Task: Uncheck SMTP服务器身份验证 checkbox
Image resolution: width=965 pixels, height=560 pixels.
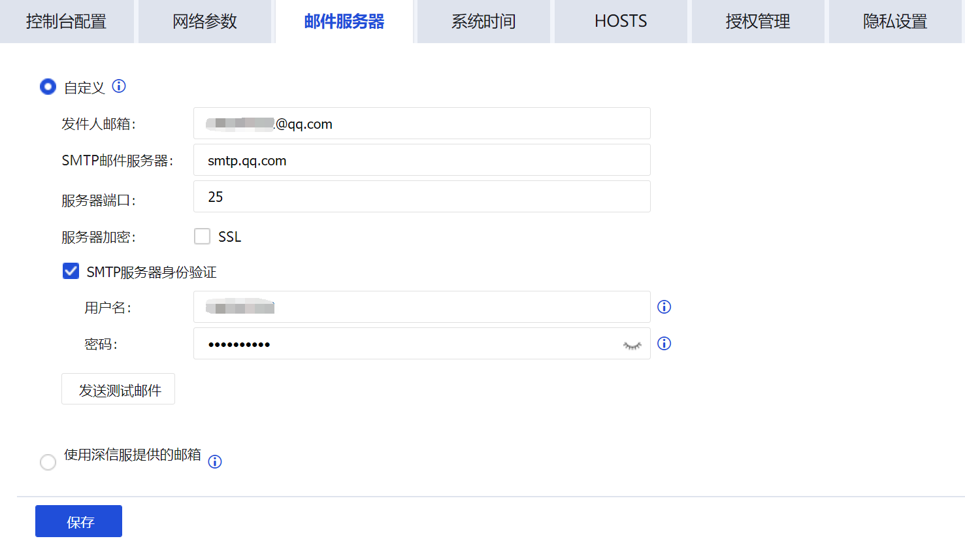Action: coord(71,271)
